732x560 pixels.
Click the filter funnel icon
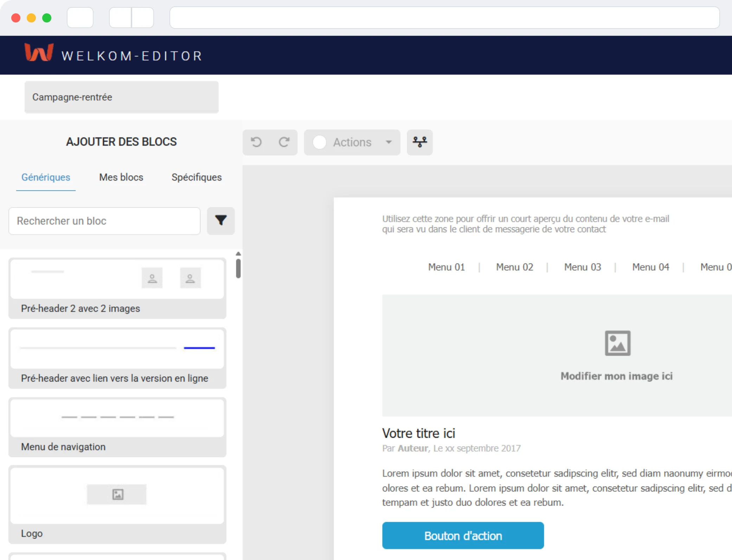pyautogui.click(x=221, y=221)
